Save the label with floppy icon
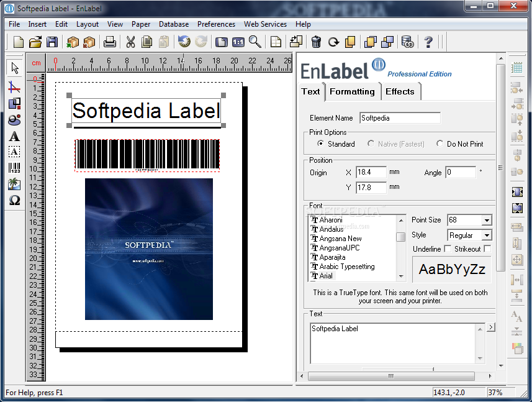 click(x=52, y=42)
